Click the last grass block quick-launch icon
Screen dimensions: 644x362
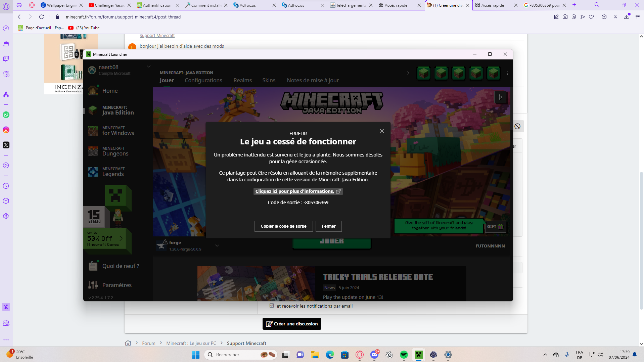493,73
